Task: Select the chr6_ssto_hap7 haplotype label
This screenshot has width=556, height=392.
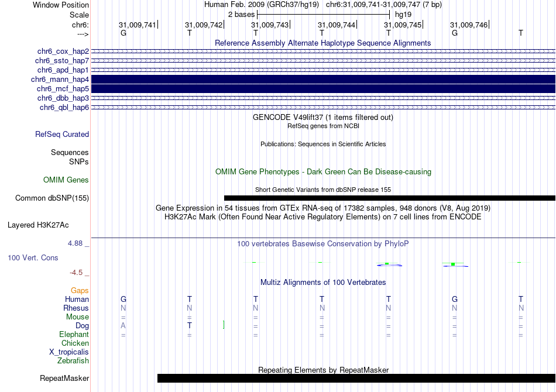Action: click(x=62, y=61)
